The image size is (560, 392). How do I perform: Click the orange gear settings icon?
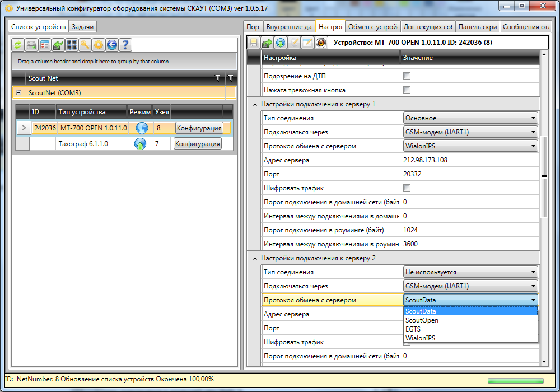[99, 45]
